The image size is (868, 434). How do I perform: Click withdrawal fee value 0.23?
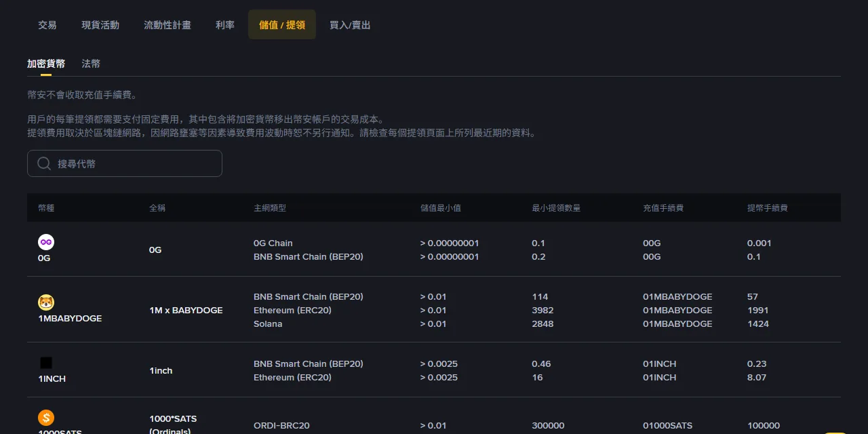[757, 364]
